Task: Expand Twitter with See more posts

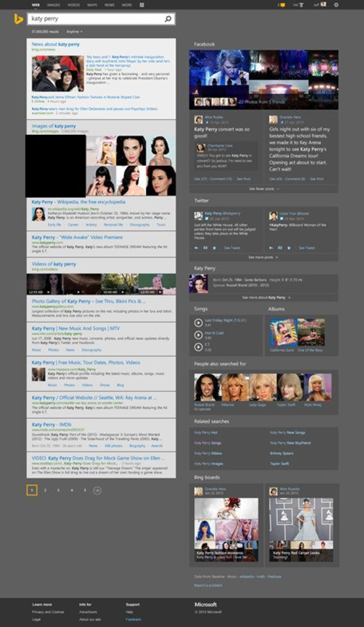Action: click(264, 257)
